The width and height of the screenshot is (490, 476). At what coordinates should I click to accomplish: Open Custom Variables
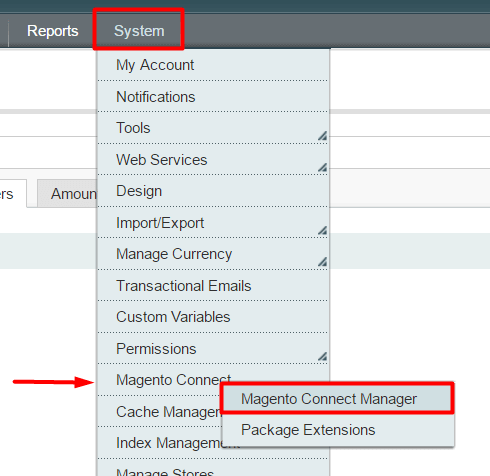pos(213,317)
